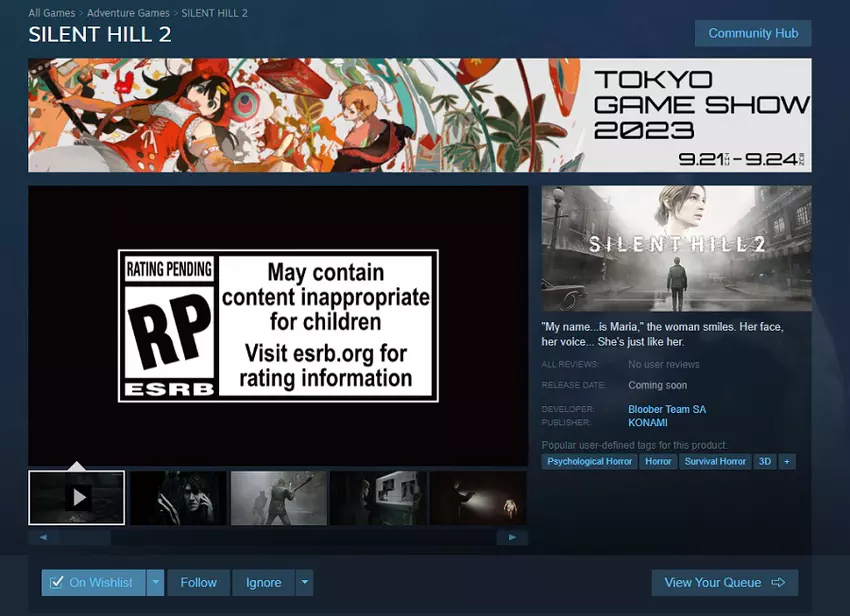This screenshot has height=616, width=850.
Task: Navigate to Adventure Games breadcrumb
Action: click(130, 13)
